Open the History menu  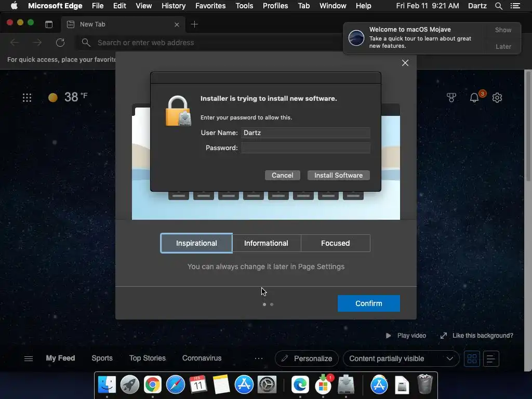pos(174,6)
